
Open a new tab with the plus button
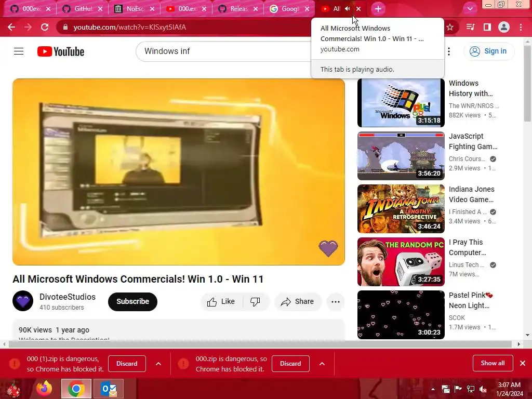pyautogui.click(x=378, y=9)
